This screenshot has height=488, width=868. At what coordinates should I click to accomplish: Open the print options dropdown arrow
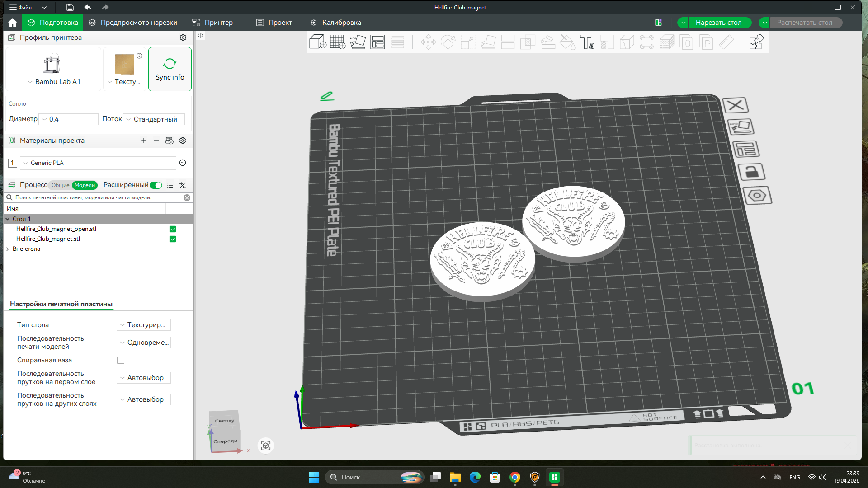(764, 23)
